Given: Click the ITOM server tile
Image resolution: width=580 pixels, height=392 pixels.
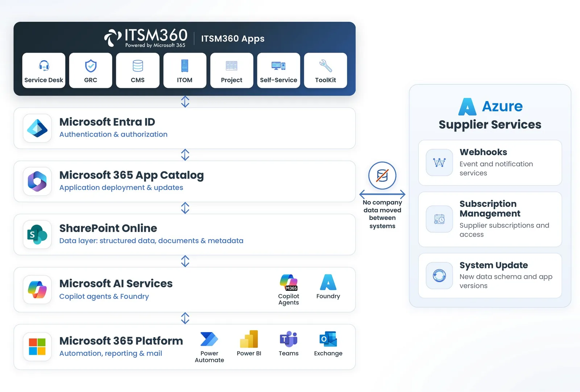Looking at the screenshot, I should 185,70.
